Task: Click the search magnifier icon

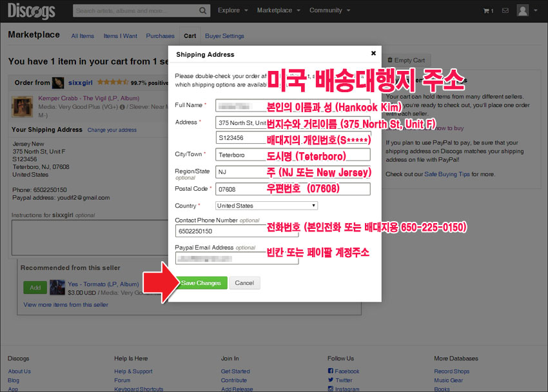Action: click(202, 11)
